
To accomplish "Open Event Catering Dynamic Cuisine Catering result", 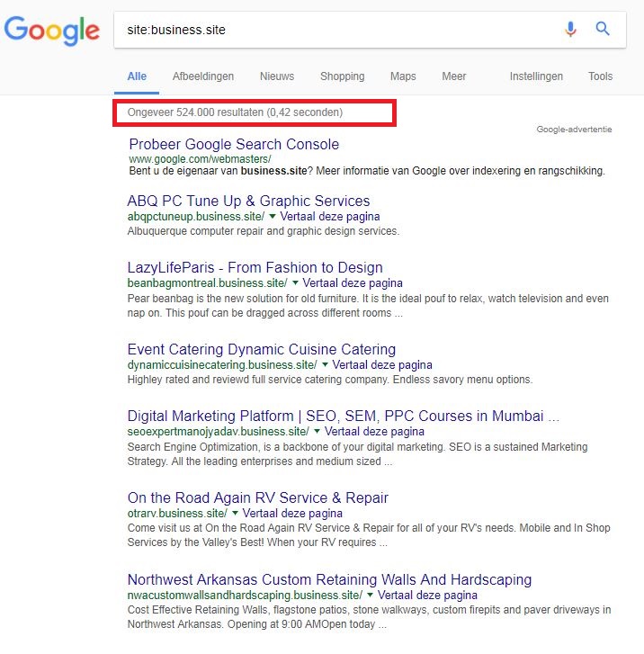I will coord(262,349).
